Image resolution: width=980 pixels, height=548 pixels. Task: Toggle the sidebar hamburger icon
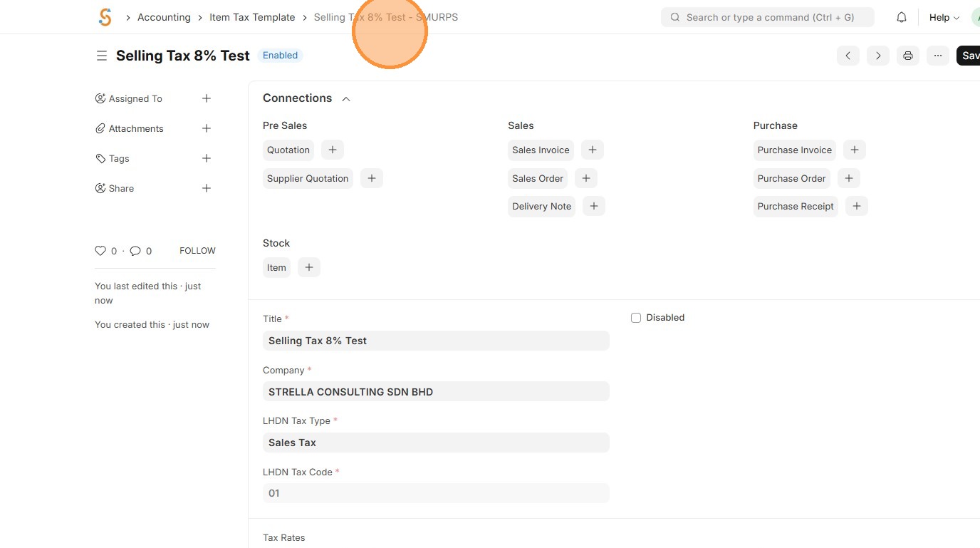pos(102,56)
